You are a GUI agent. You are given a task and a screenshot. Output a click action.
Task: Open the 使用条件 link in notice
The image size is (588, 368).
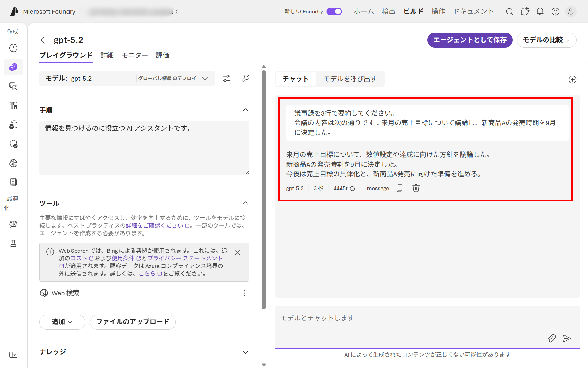click(x=126, y=258)
